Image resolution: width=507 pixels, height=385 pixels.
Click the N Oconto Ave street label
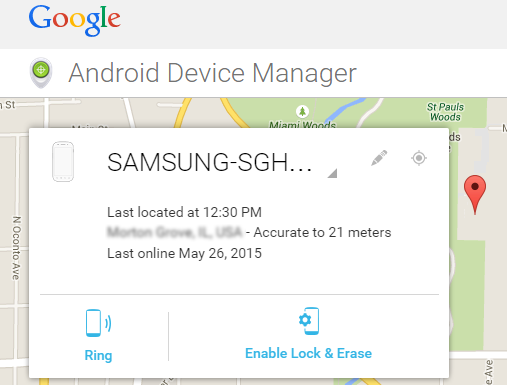16,248
